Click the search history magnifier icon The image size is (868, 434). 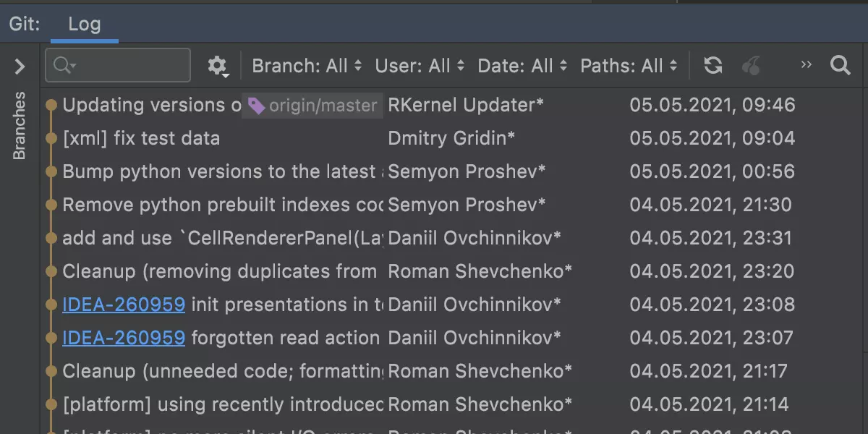point(64,66)
